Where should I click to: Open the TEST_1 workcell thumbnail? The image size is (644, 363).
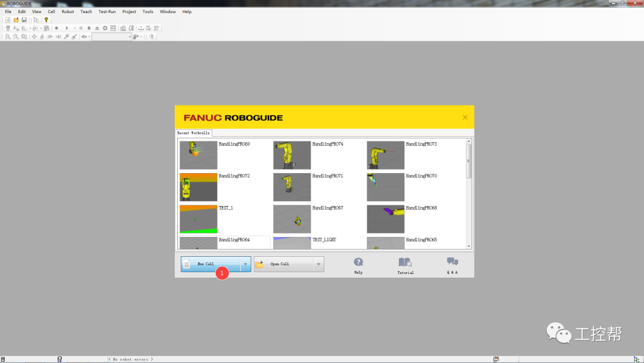pyautogui.click(x=199, y=219)
